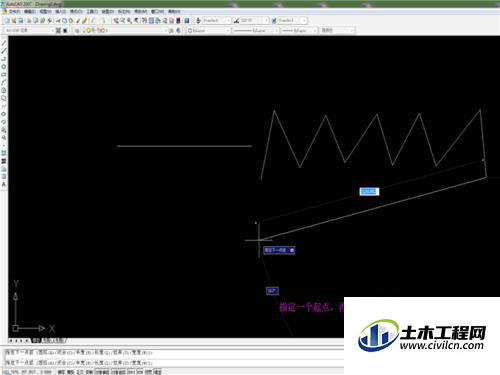
Task: Toggle Object Snap Tracking (对象追踪) button
Action: click(x=118, y=372)
